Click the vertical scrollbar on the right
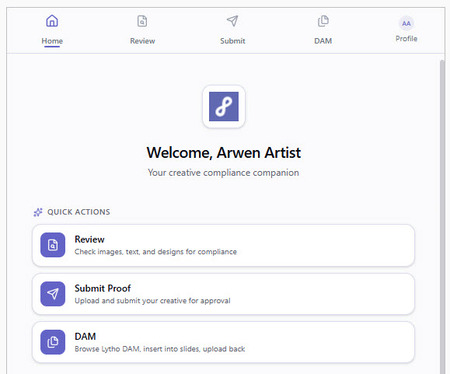Viewport: 450px width, 374px height. click(442, 217)
